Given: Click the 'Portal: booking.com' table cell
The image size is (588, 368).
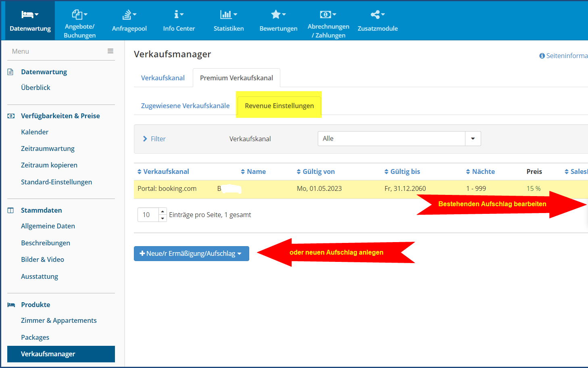Looking at the screenshot, I should (x=167, y=188).
